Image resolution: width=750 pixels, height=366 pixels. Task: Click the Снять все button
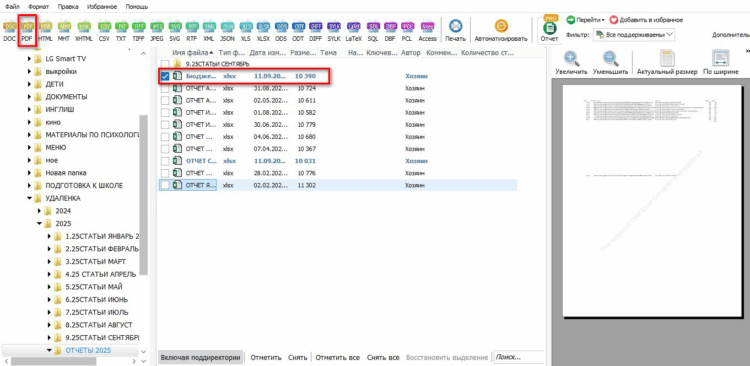click(x=383, y=357)
